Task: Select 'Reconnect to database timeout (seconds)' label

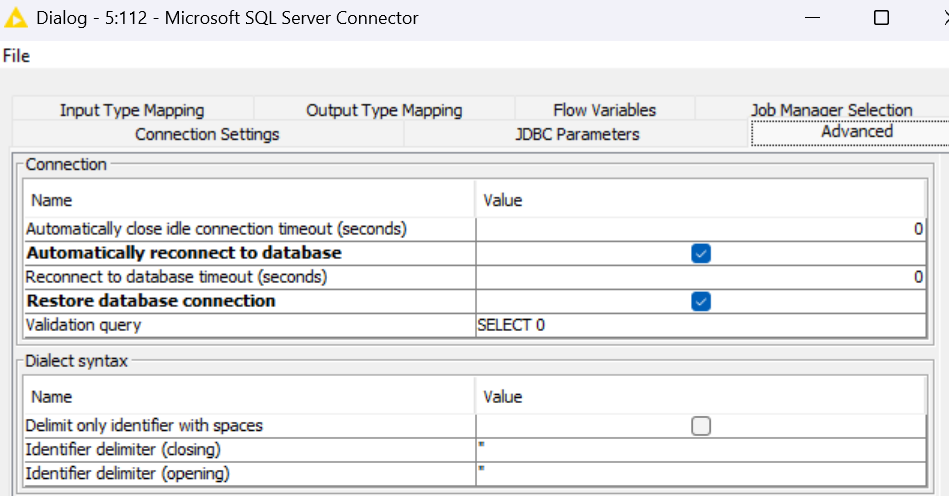Action: pyautogui.click(x=176, y=277)
